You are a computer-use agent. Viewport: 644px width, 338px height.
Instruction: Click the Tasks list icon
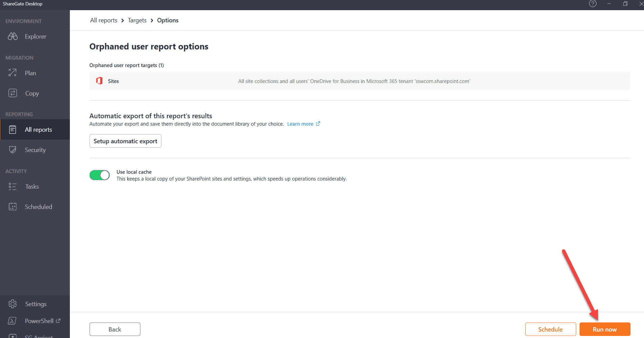coord(13,186)
